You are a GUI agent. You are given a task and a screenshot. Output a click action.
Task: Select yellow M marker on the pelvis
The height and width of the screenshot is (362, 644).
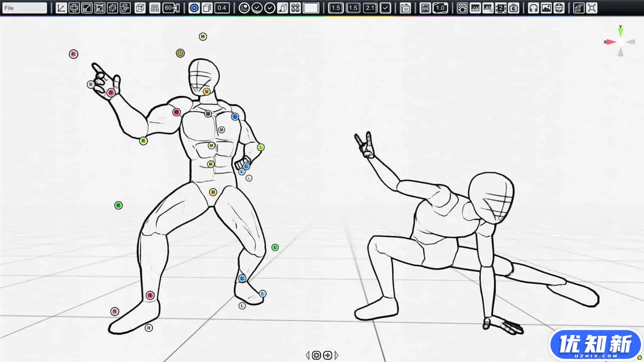(x=213, y=192)
